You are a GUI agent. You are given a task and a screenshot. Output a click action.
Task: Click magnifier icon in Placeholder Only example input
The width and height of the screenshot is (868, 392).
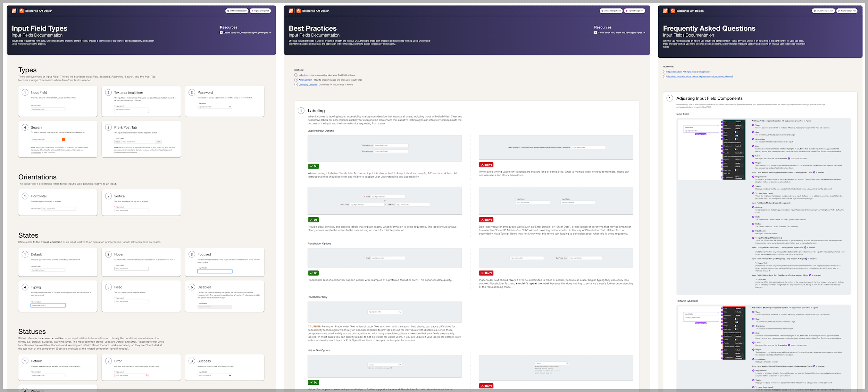(400, 312)
